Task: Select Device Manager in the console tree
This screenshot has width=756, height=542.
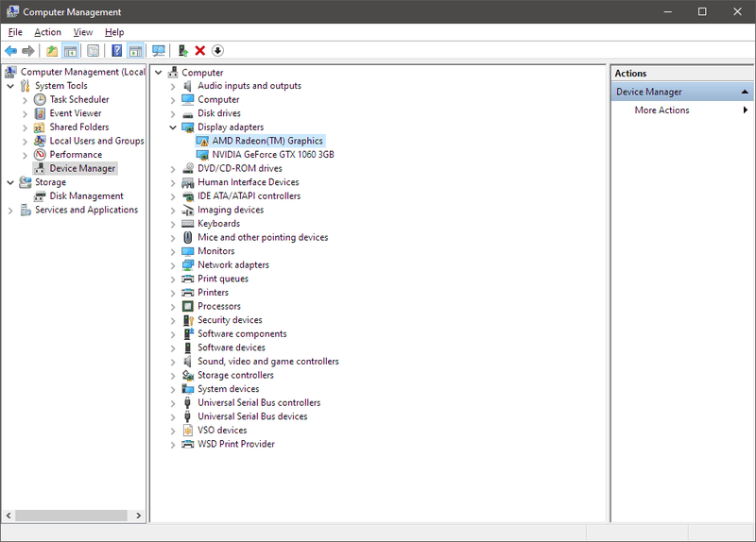Action: [x=82, y=169]
